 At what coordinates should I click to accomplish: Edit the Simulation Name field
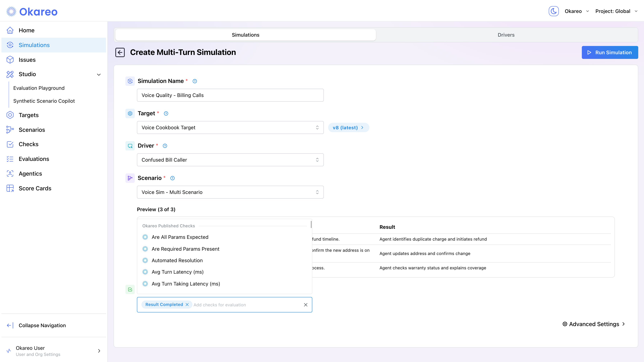pyautogui.click(x=230, y=95)
